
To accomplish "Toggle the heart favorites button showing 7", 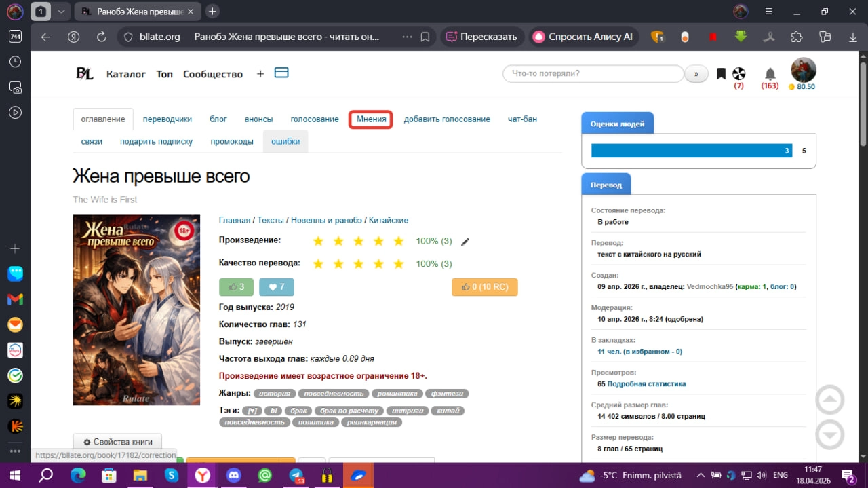I will (277, 287).
